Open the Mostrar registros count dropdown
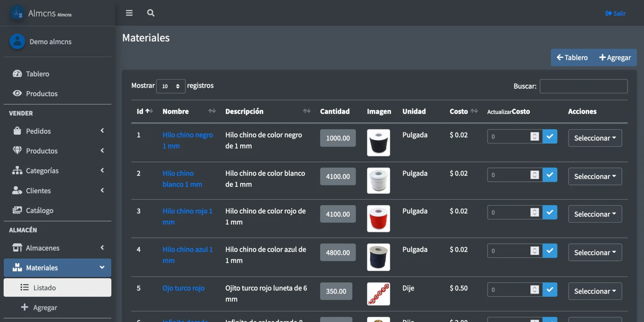This screenshot has width=644, height=322. pyautogui.click(x=171, y=86)
